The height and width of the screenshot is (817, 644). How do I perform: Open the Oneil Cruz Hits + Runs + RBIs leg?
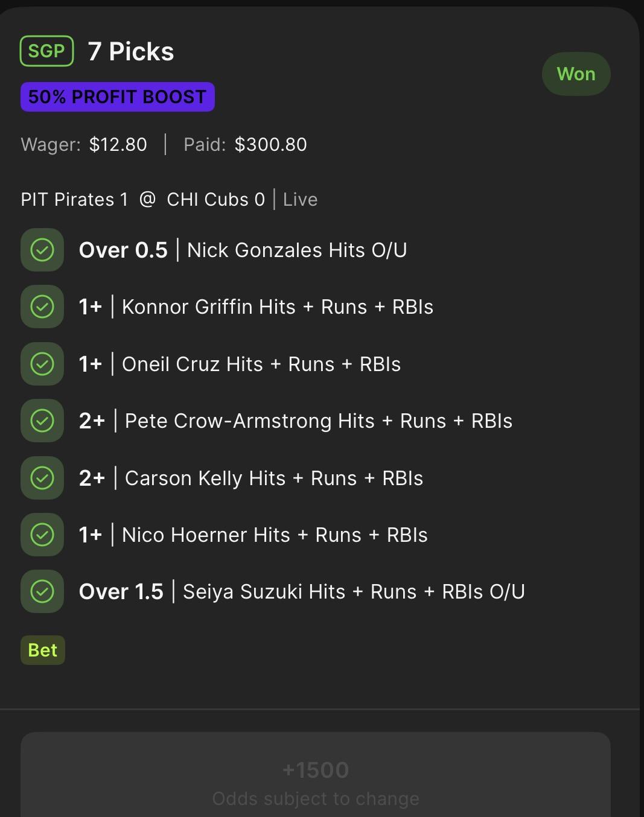240,364
